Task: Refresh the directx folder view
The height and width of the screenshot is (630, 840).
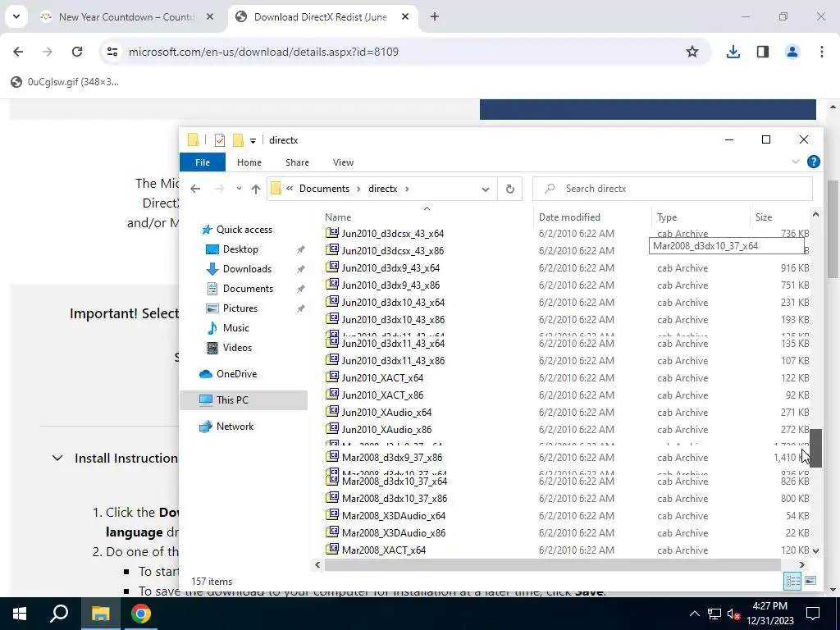Action: coord(510,189)
